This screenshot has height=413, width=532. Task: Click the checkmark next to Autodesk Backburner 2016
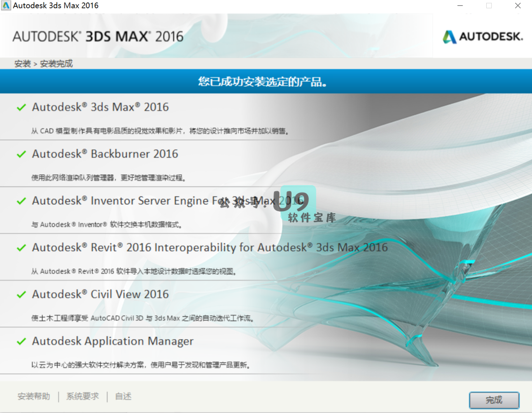[21, 154]
